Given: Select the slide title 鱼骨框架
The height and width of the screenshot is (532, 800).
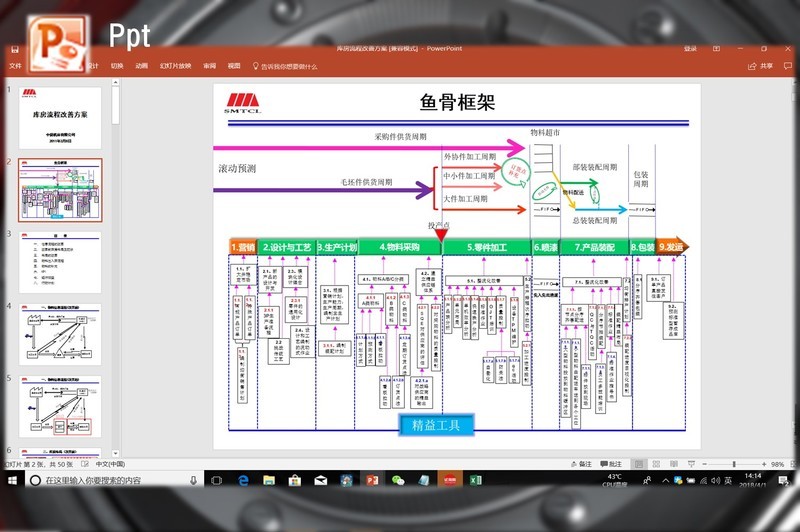Looking at the screenshot, I should point(457,103).
